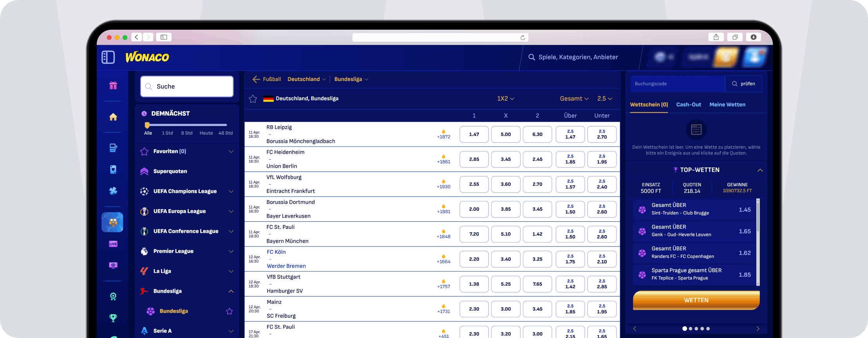Click the Buchungscode input field

tap(678, 84)
